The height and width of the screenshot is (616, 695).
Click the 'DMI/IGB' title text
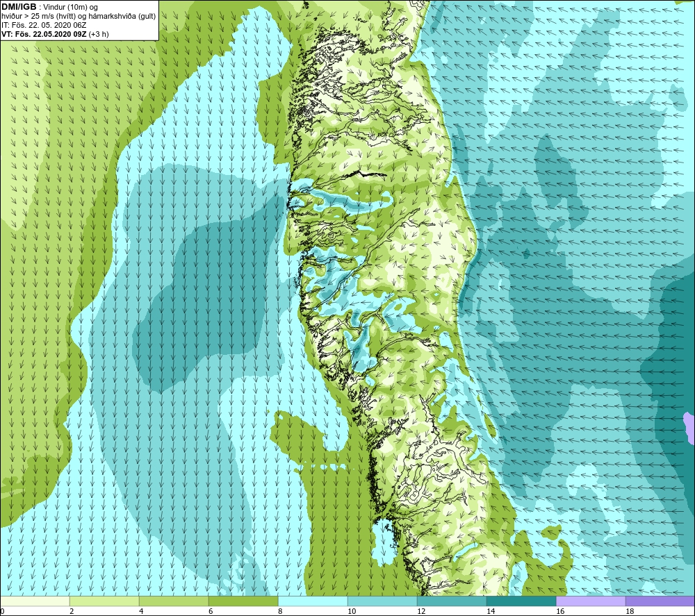click(19, 7)
